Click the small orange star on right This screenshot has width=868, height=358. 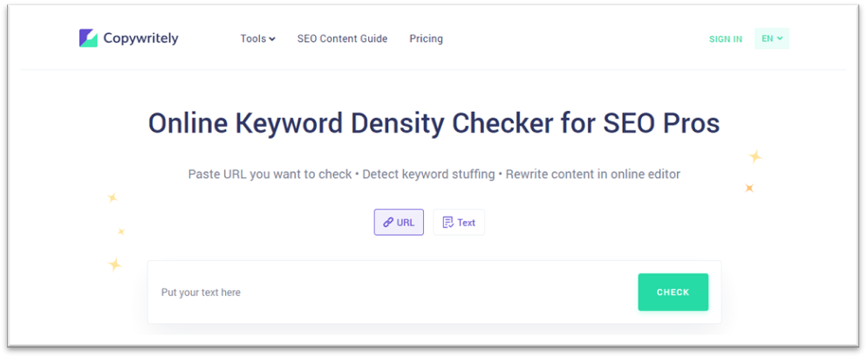[x=749, y=188]
